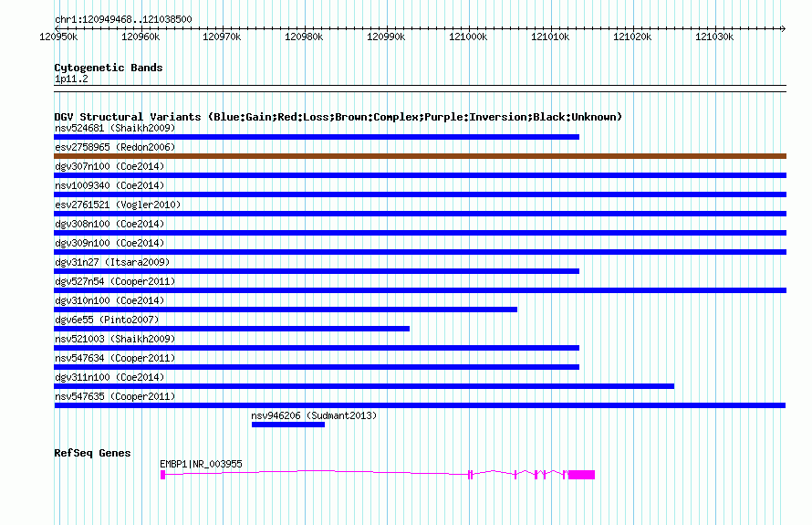
Task: Click the 121010k ruler tick label
Action: pyautogui.click(x=550, y=37)
